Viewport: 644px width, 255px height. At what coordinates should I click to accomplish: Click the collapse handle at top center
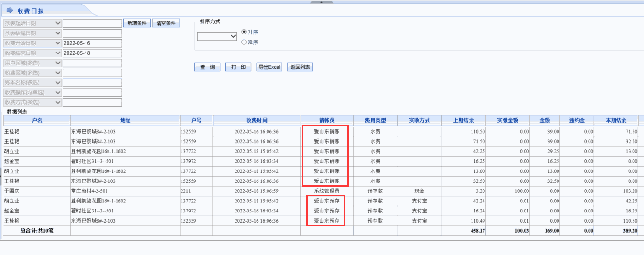322,2
